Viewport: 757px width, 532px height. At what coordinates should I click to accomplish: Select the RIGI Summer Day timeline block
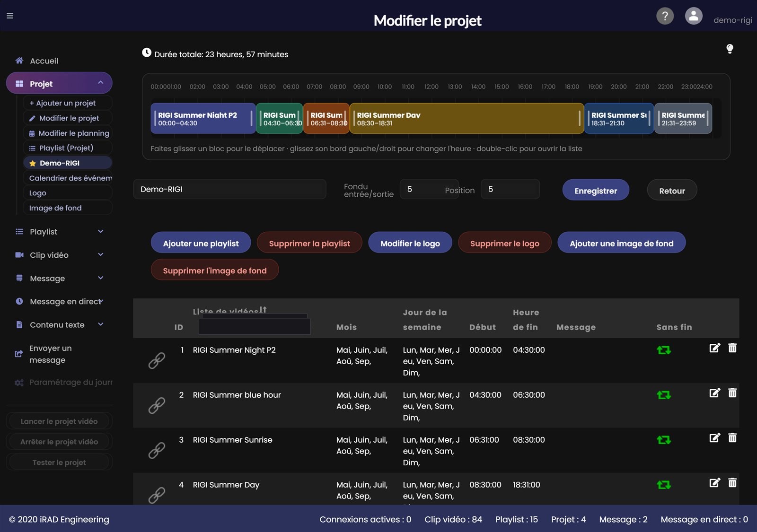[x=467, y=119]
